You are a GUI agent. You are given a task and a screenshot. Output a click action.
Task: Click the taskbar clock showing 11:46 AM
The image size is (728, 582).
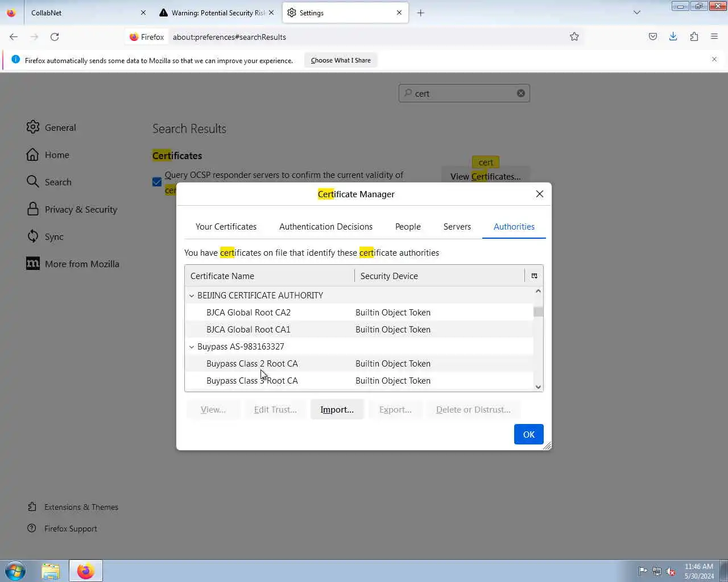699,571
